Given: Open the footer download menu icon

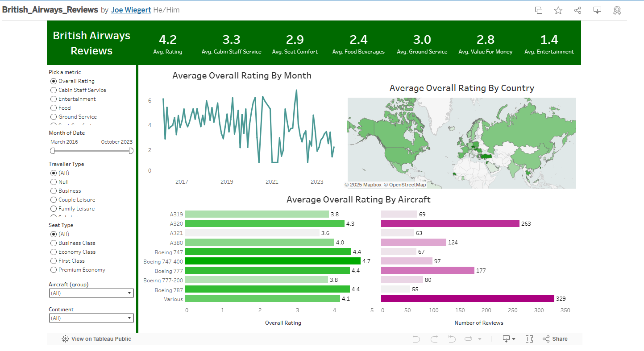Looking at the screenshot, I should point(509,339).
